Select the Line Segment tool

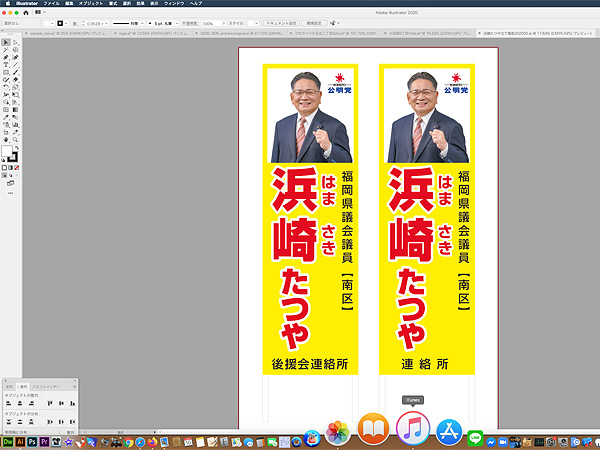coord(15,65)
